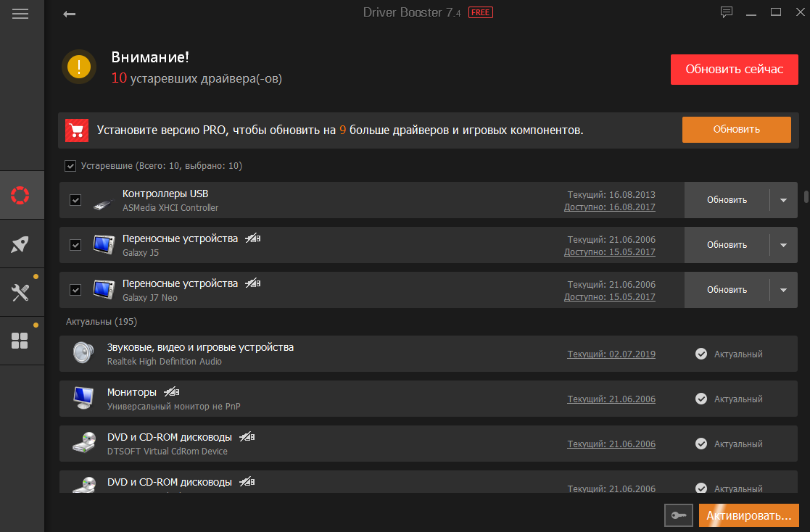
Task: Select the Scan lifebuoy sidebar icon
Action: [20, 195]
